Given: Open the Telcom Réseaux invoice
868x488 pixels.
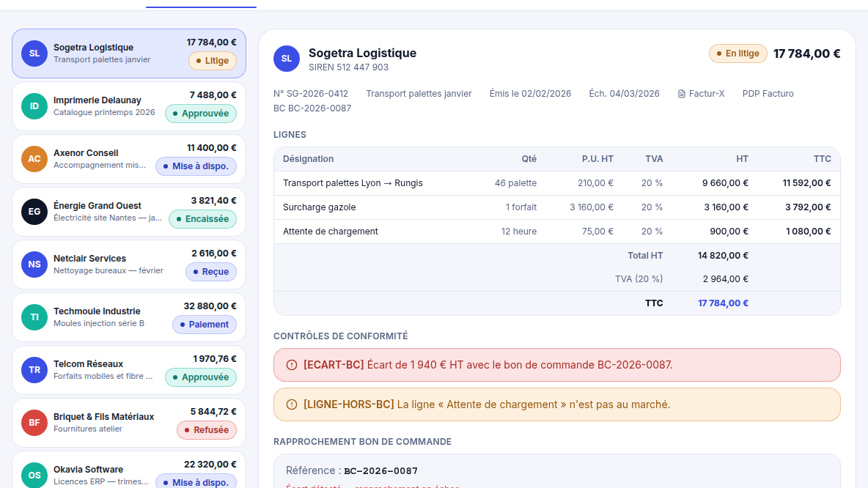Looking at the screenshot, I should tap(129, 370).
